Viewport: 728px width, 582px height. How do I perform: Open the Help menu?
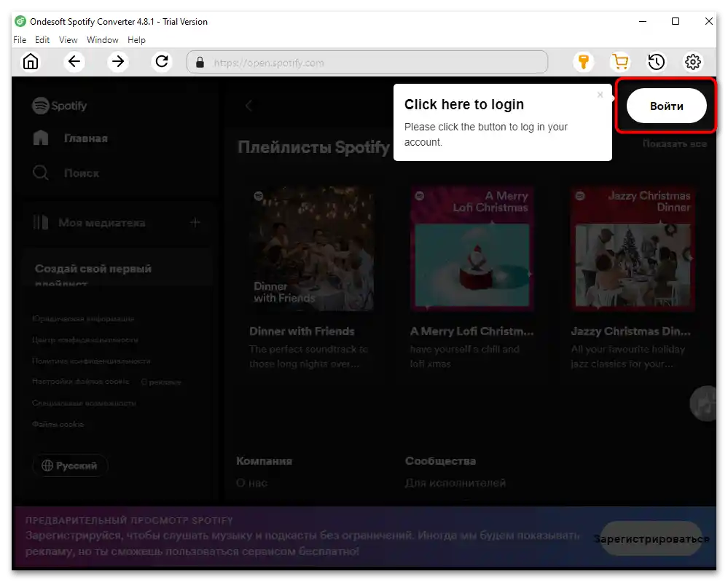tap(136, 40)
